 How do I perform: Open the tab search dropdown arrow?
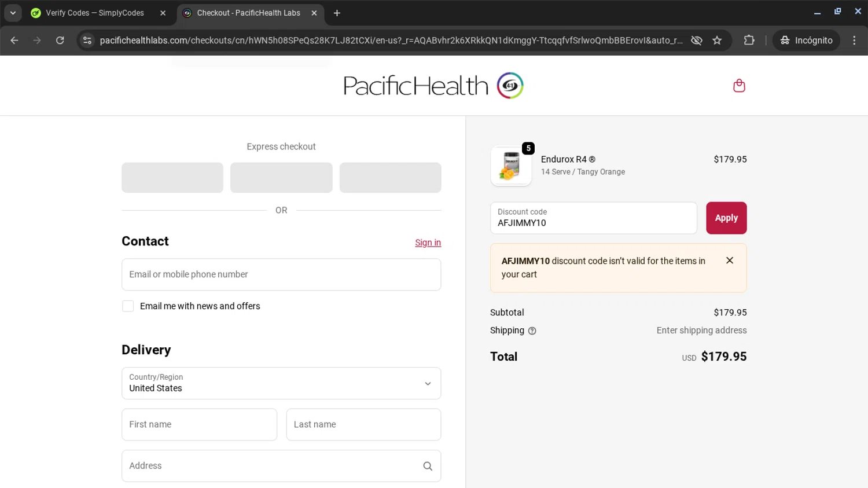coord(13,13)
